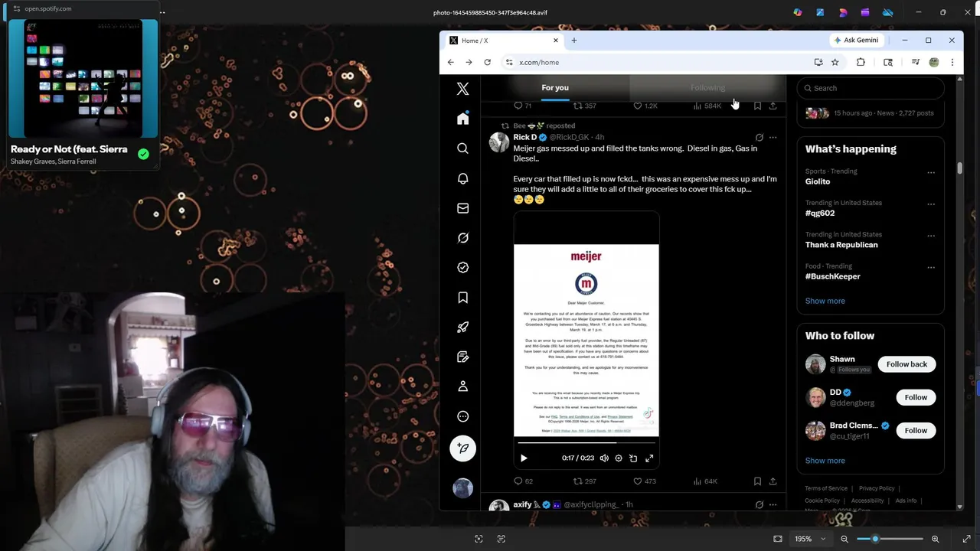View site information for x.com
The height and width of the screenshot is (551, 980).
[508, 62]
